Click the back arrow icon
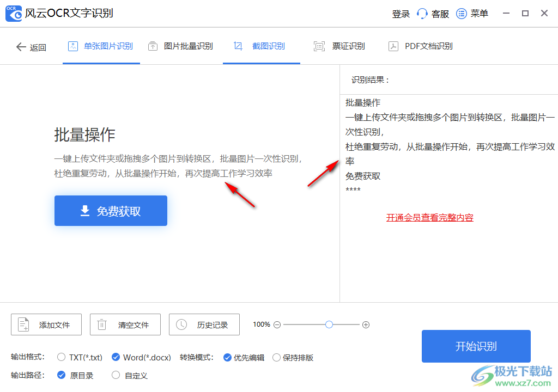Viewport: 558px width, 392px height. (21, 47)
